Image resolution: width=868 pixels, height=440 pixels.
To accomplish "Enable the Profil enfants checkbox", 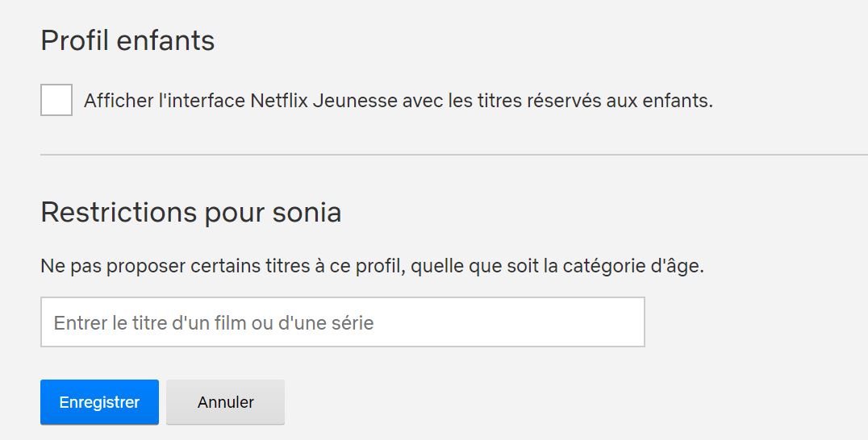I will (x=56, y=100).
